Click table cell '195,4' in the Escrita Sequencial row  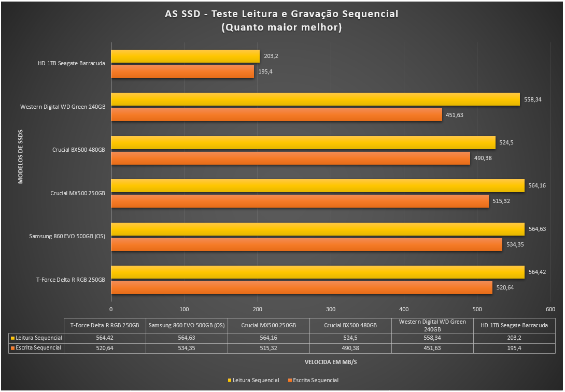pyautogui.click(x=514, y=349)
